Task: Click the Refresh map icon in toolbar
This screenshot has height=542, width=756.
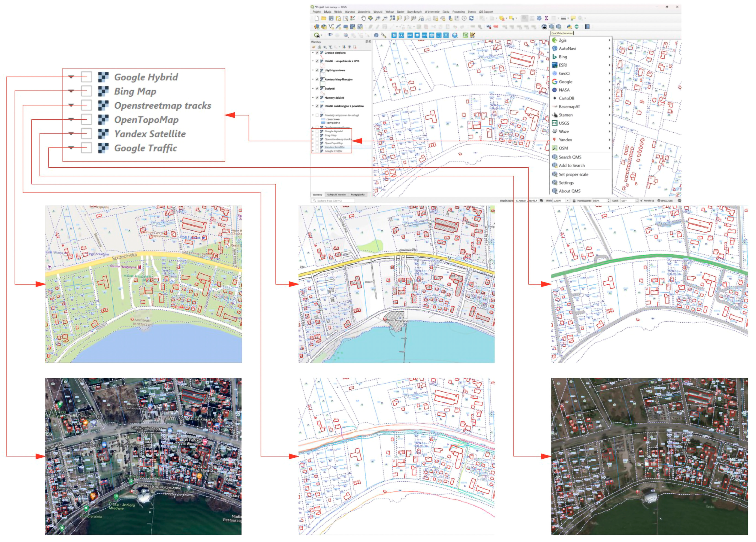Action: point(471,18)
